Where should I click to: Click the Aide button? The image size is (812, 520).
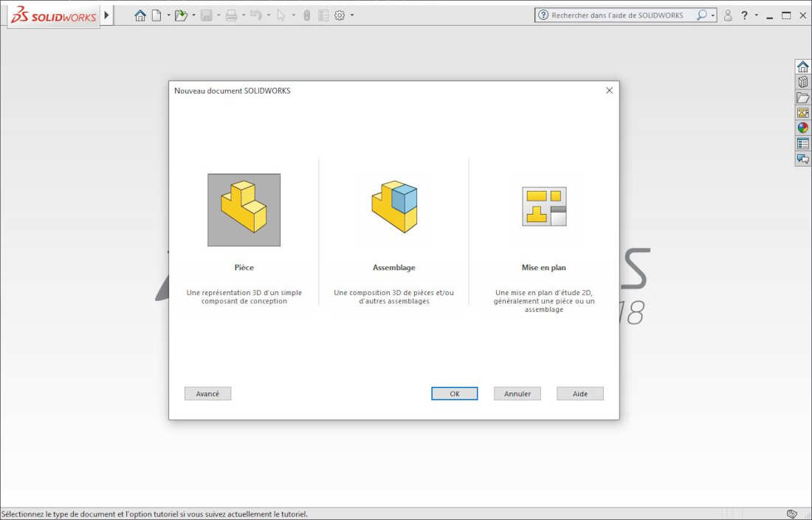(580, 394)
